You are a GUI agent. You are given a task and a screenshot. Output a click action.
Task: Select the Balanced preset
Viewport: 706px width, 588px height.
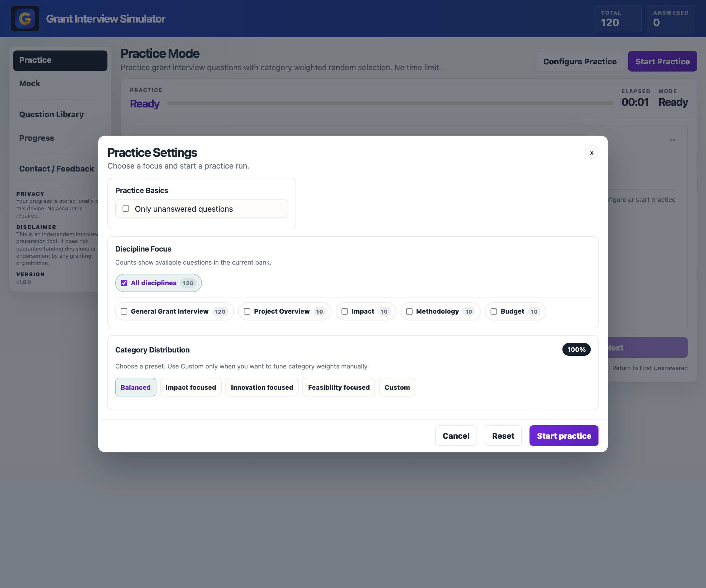pos(136,387)
